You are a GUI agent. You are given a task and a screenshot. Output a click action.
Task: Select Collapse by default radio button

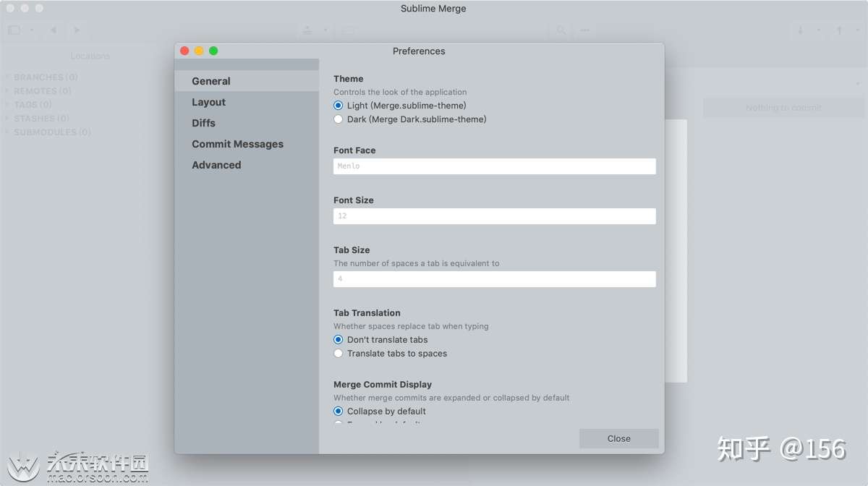point(339,412)
